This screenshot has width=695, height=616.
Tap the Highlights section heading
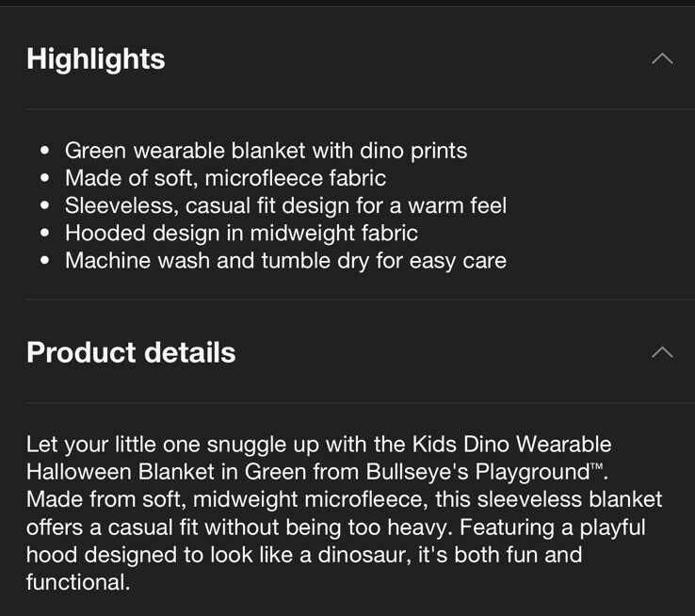click(96, 59)
